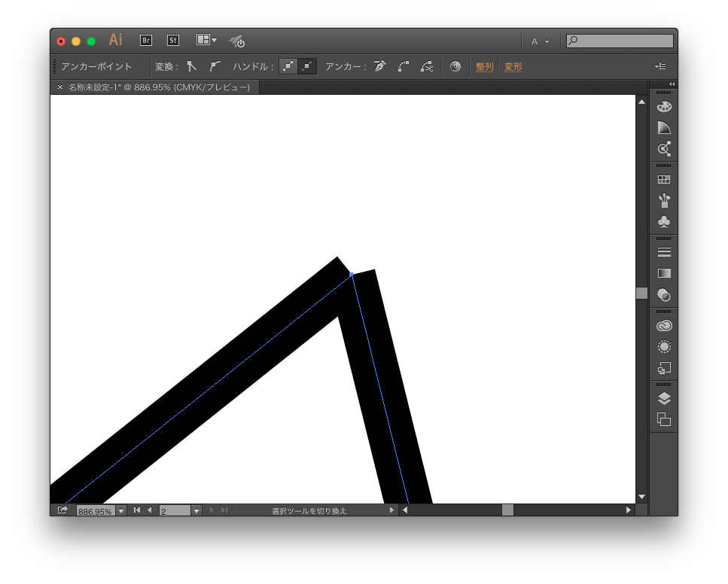The image size is (728, 584).
Task: Open the artboard navigation dropdown
Action: (x=196, y=511)
